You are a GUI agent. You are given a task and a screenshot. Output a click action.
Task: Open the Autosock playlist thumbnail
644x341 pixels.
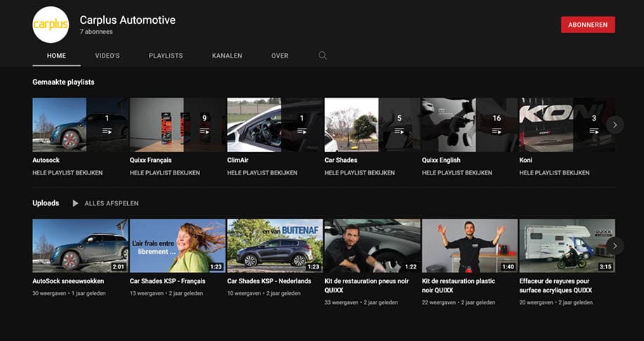81,124
